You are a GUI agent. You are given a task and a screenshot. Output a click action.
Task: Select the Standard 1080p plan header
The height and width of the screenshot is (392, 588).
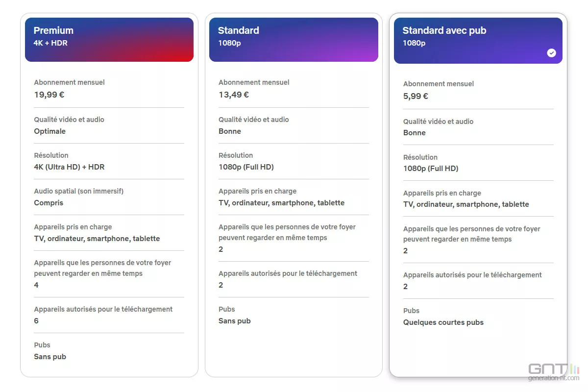pos(294,40)
